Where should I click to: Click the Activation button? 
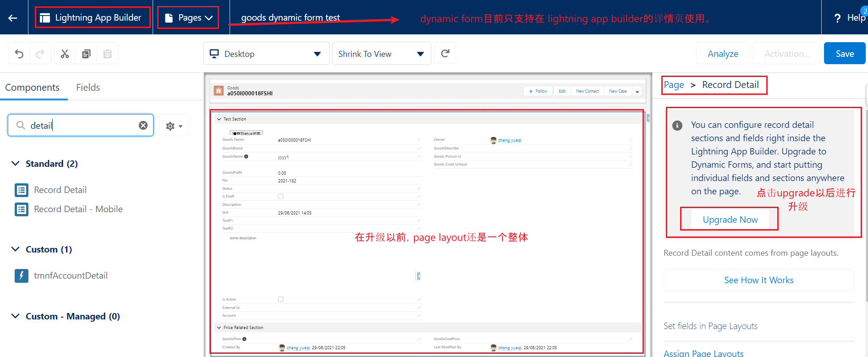(787, 54)
